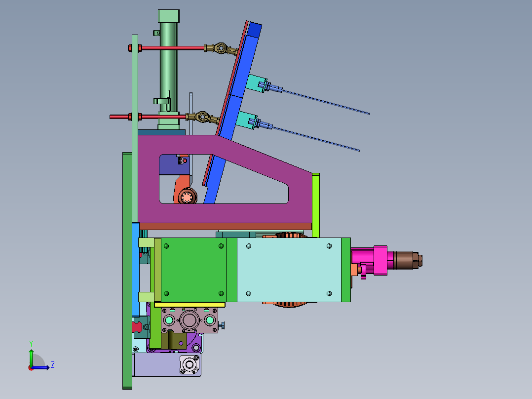
Task: Click the blue Z axis arrow of the triad
Action: pyautogui.click(x=40, y=367)
